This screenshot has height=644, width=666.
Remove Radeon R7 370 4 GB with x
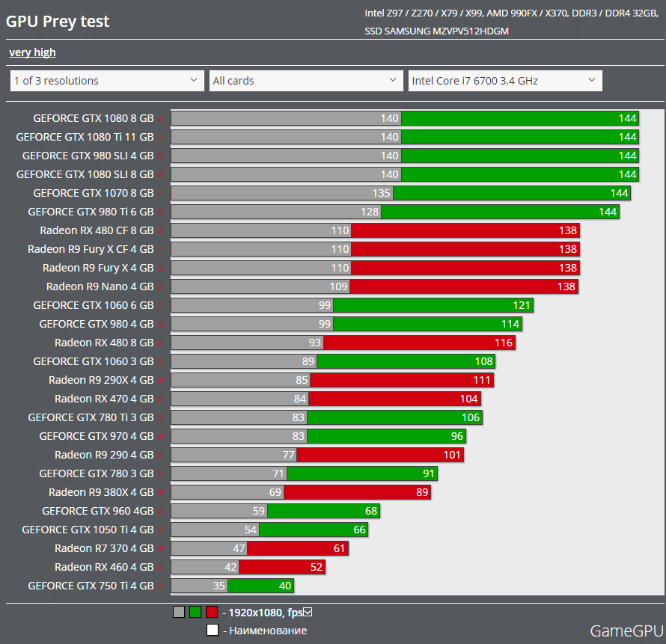point(161,548)
